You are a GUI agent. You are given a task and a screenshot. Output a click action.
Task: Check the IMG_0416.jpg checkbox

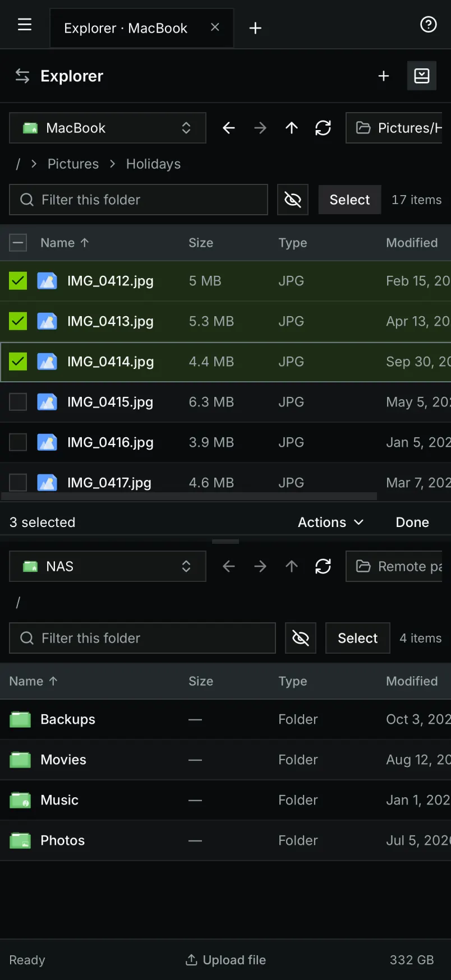pyautogui.click(x=18, y=442)
